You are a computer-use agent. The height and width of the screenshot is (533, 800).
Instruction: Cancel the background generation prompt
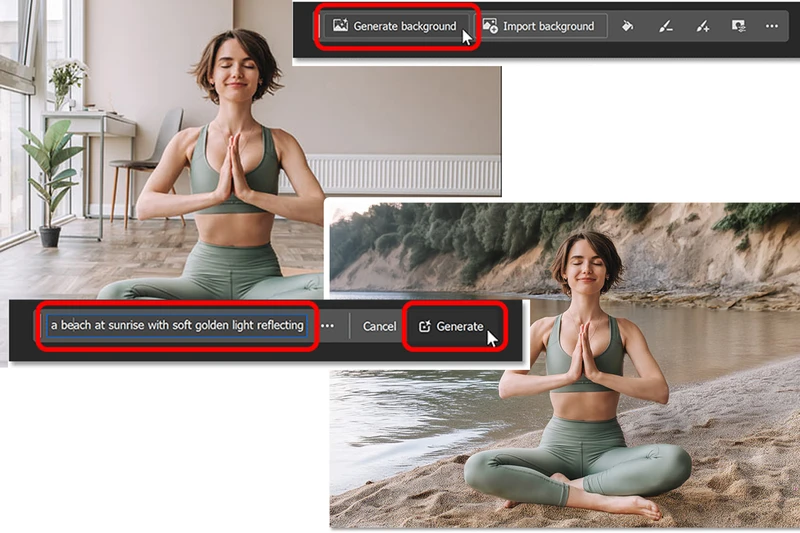pos(379,326)
